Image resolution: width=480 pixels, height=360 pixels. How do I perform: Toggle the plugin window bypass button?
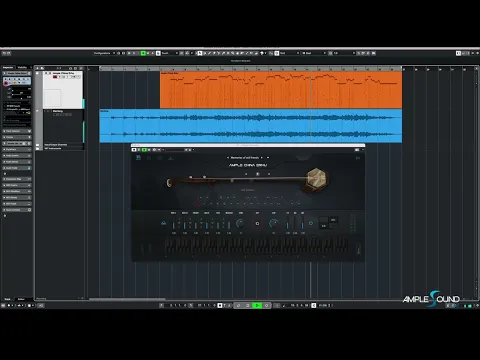(x=134, y=150)
